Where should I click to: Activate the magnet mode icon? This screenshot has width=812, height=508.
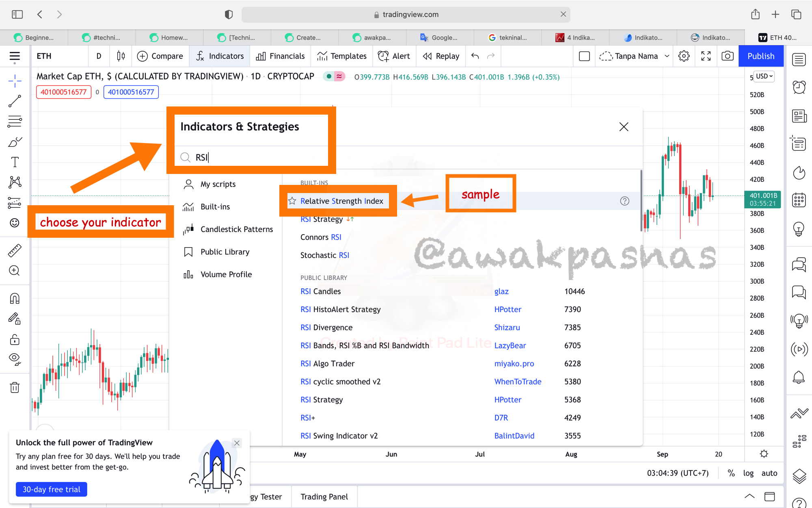pyautogui.click(x=15, y=299)
